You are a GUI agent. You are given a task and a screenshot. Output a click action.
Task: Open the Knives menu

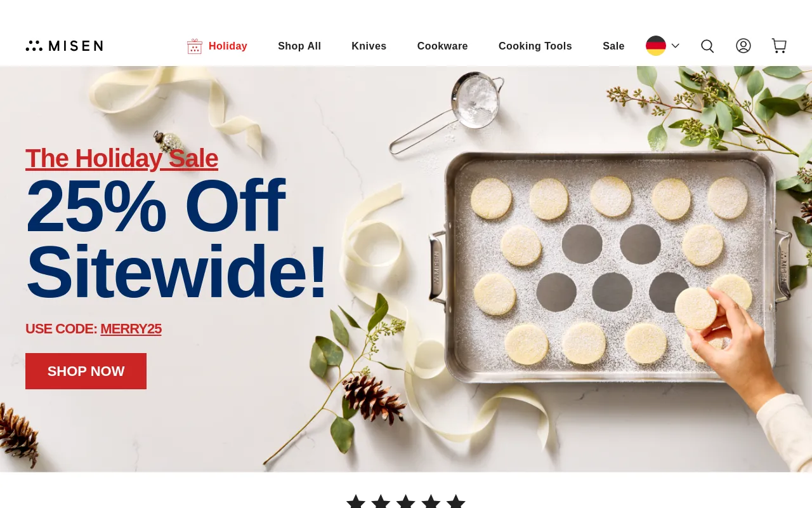(x=369, y=46)
